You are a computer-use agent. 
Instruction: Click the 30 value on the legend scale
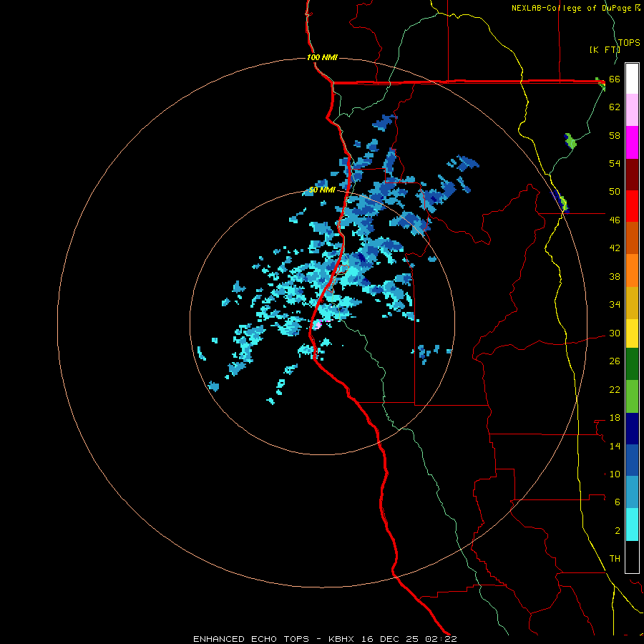615,333
